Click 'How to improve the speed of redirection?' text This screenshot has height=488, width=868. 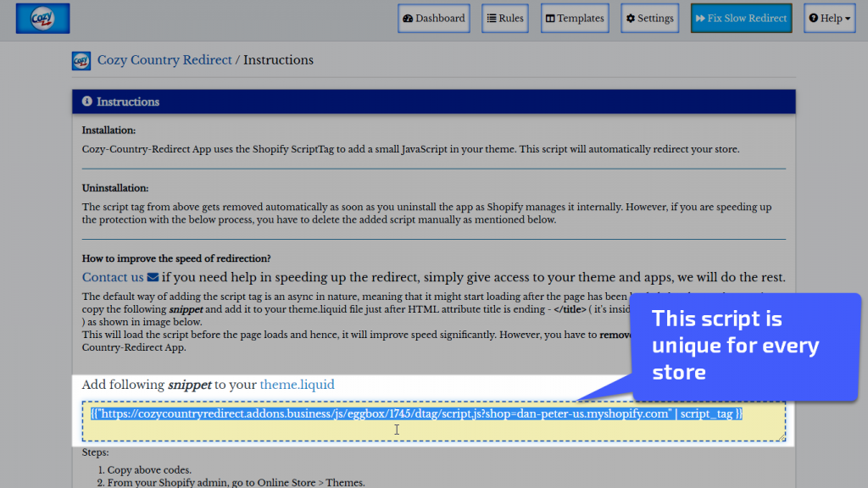(176, 258)
